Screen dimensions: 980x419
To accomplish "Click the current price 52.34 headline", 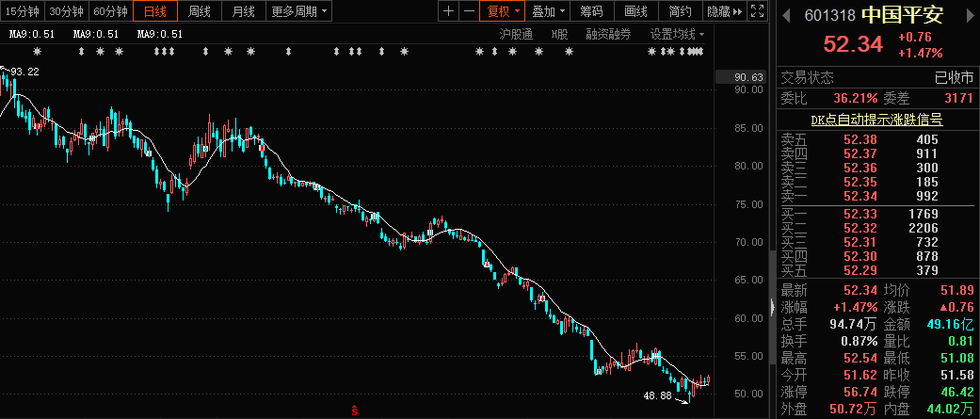I will point(853,43).
